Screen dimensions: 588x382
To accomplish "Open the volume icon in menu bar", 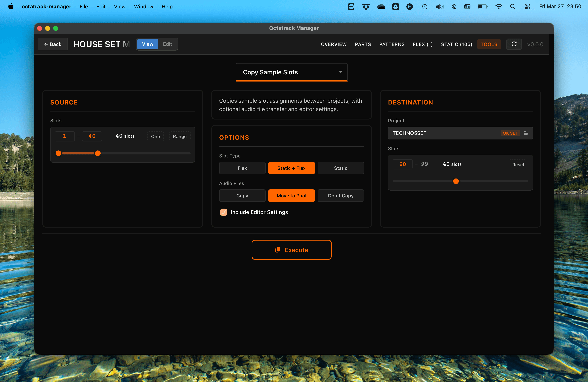I will pos(440,7).
